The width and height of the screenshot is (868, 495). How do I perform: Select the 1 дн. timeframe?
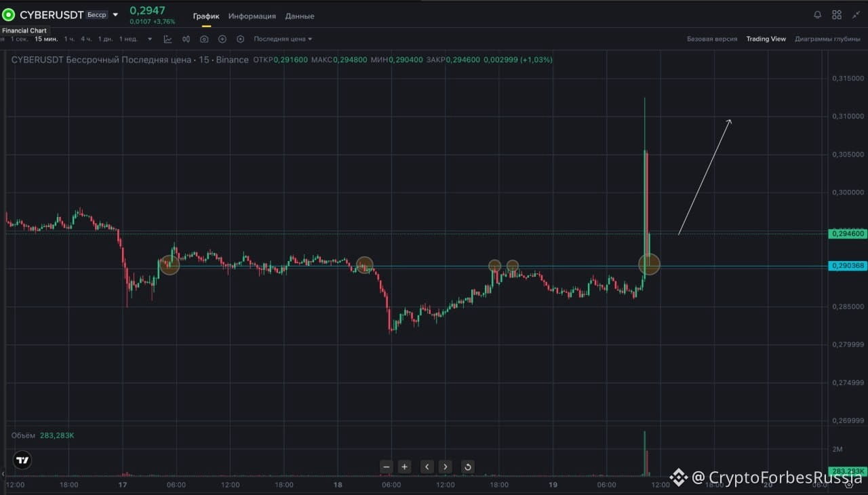[x=105, y=39]
